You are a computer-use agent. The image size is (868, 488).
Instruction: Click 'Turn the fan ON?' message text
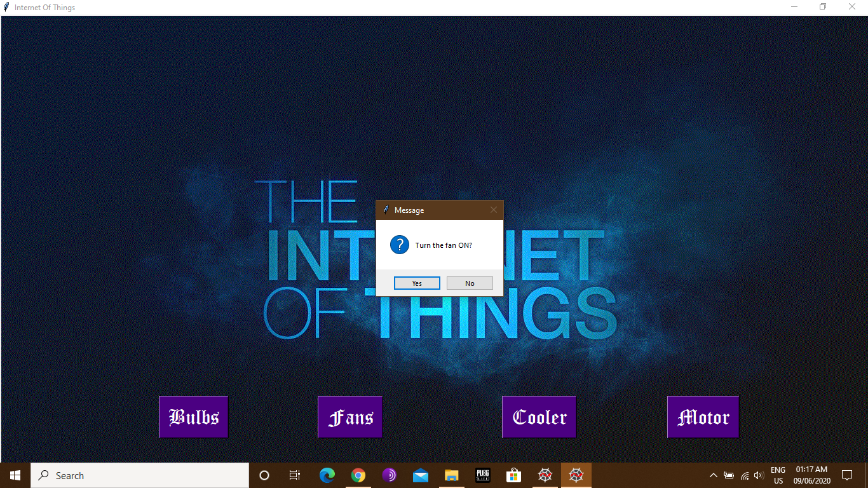tap(444, 245)
